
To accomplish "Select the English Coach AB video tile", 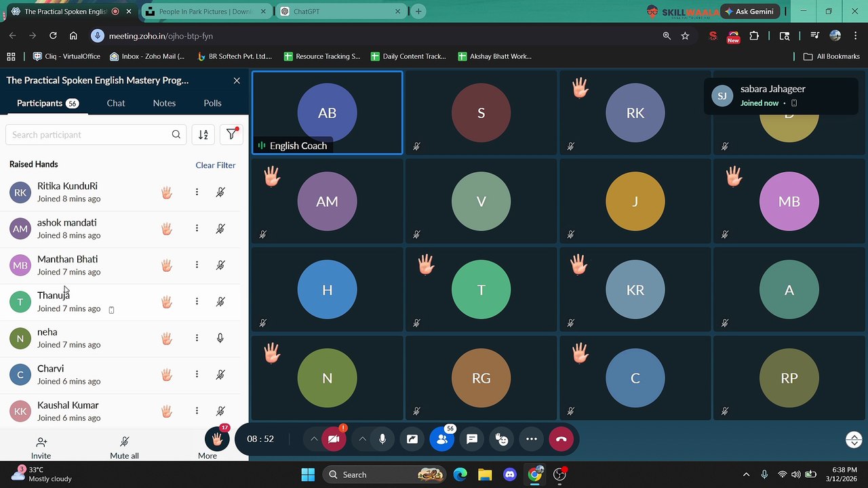I will [x=327, y=113].
